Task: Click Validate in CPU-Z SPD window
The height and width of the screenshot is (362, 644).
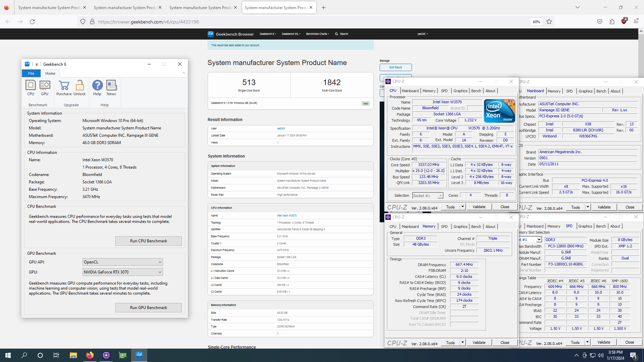Action: [x=604, y=342]
